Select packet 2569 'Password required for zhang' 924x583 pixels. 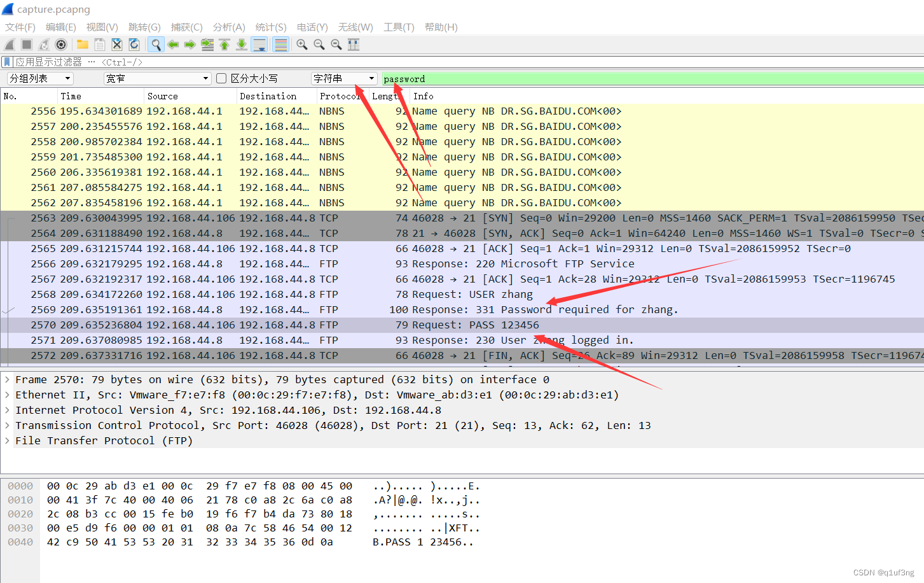[462, 310]
